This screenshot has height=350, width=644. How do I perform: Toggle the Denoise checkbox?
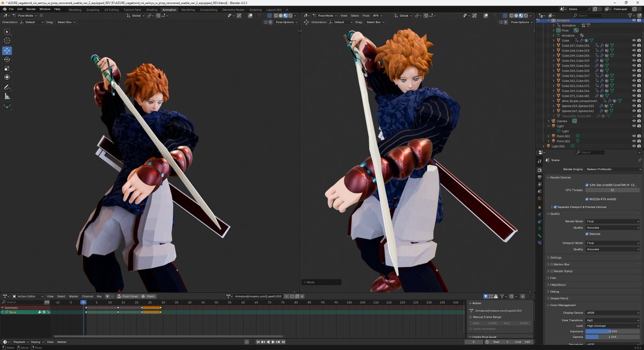point(587,234)
